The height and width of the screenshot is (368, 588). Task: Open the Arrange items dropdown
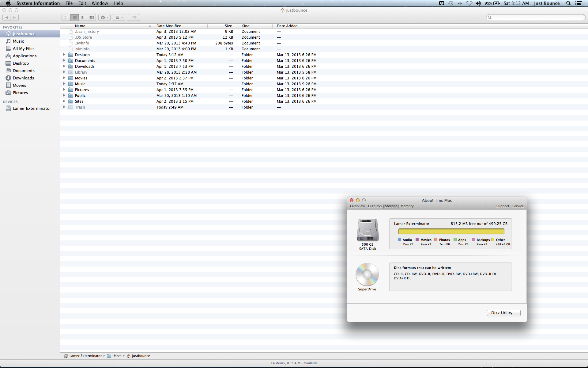coord(119,17)
